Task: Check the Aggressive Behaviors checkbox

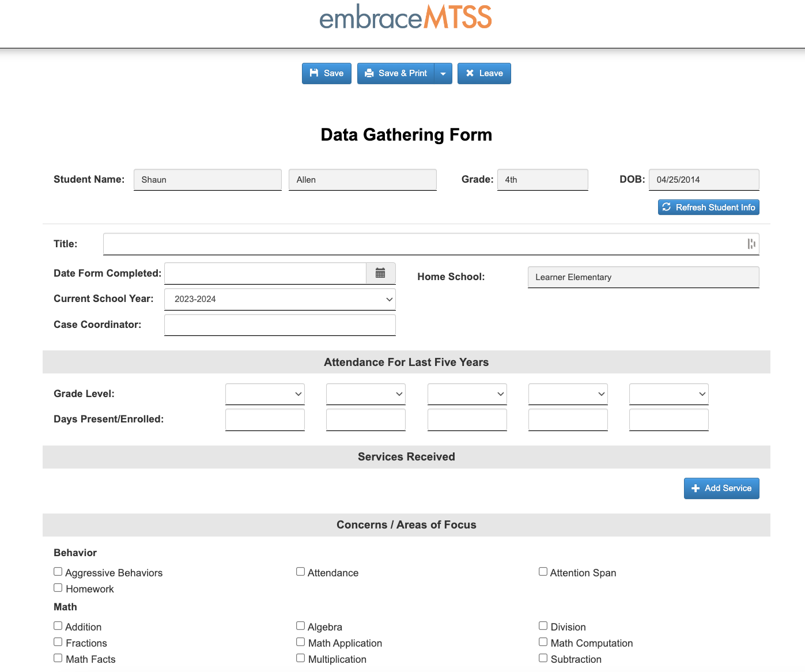Action: click(x=58, y=571)
